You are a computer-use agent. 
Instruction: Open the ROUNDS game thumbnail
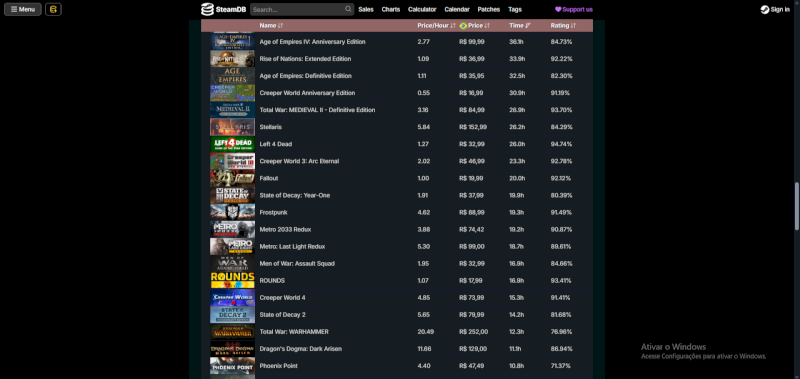pos(233,281)
